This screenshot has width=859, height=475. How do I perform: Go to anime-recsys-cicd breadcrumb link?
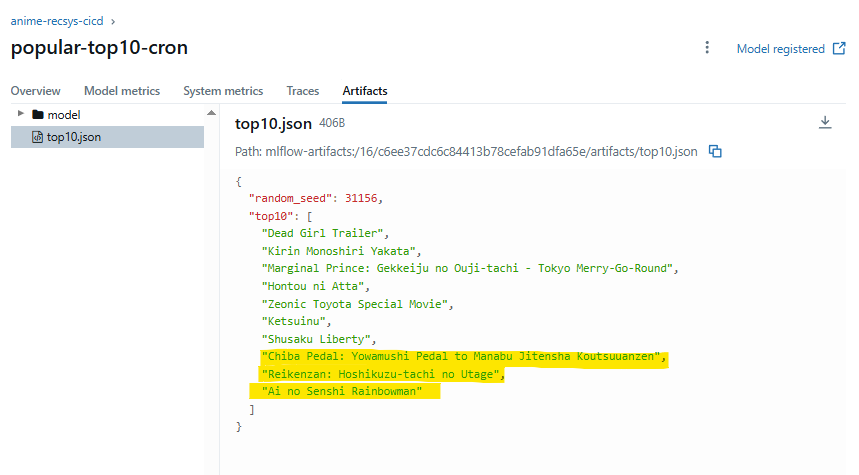57,21
